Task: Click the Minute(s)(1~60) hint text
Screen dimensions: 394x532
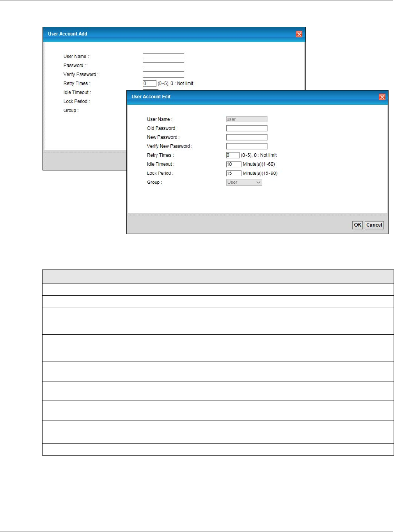Action: pos(259,164)
